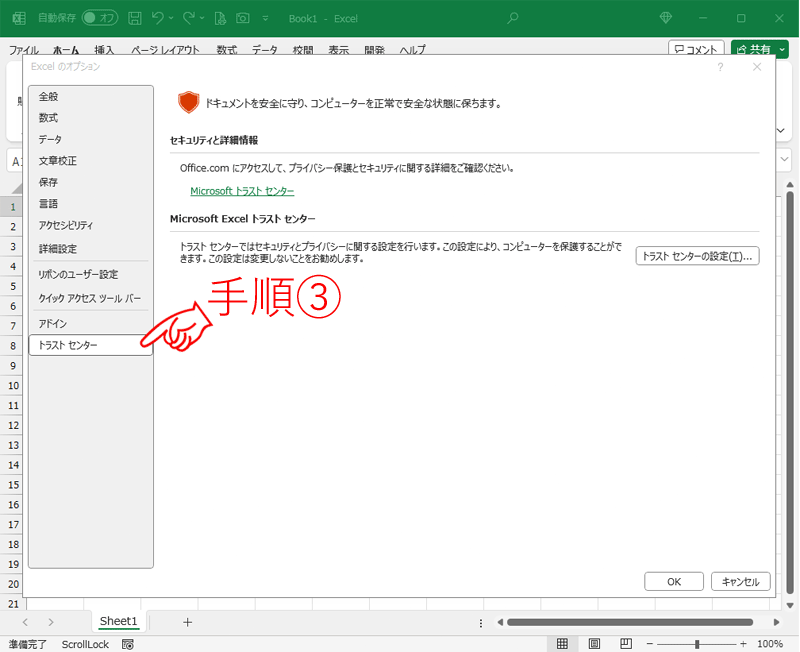Switch to Page Break Preview icon
Screen dimensions: 800x652
click(626, 644)
